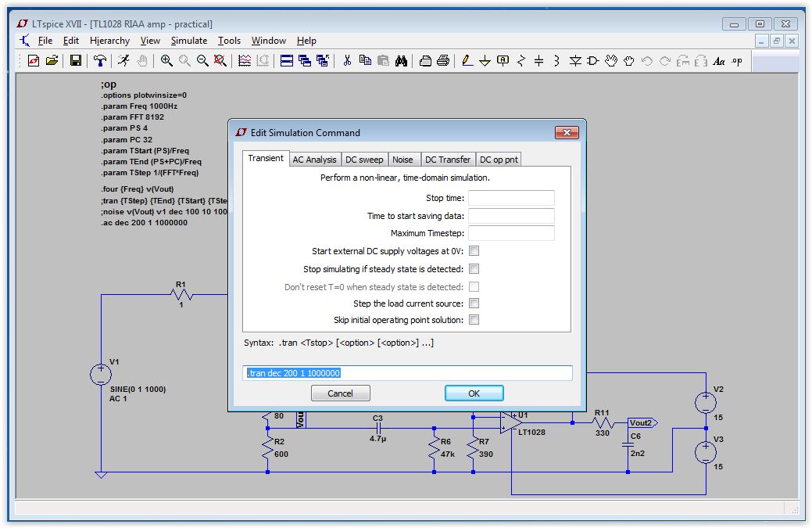Select the DC Transfer tab

point(448,160)
